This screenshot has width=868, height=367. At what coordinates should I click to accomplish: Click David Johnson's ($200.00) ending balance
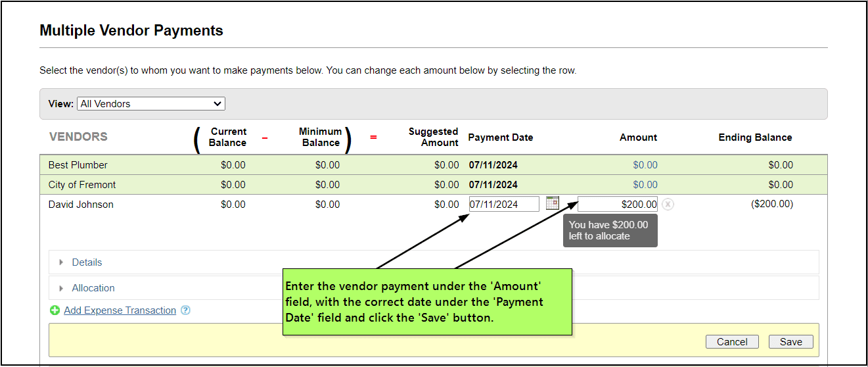click(x=772, y=205)
